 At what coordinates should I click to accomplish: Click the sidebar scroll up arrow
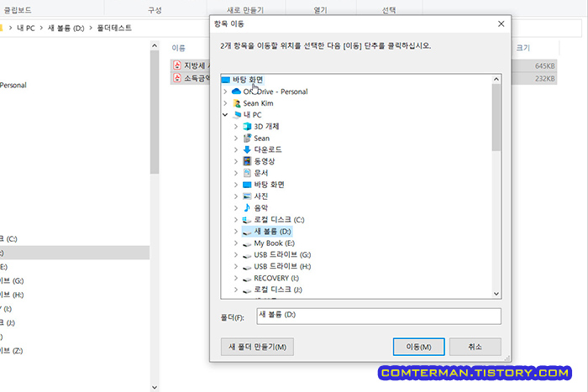pyautogui.click(x=155, y=45)
